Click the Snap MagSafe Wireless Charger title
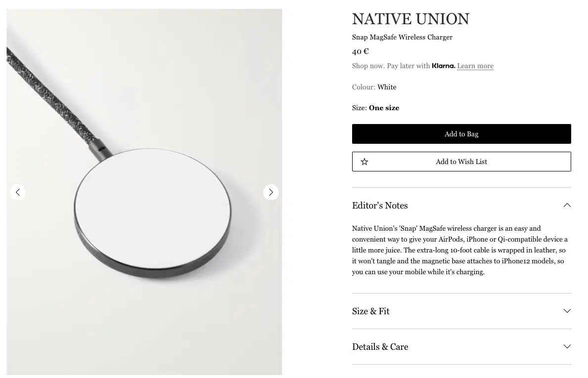 [x=402, y=37]
